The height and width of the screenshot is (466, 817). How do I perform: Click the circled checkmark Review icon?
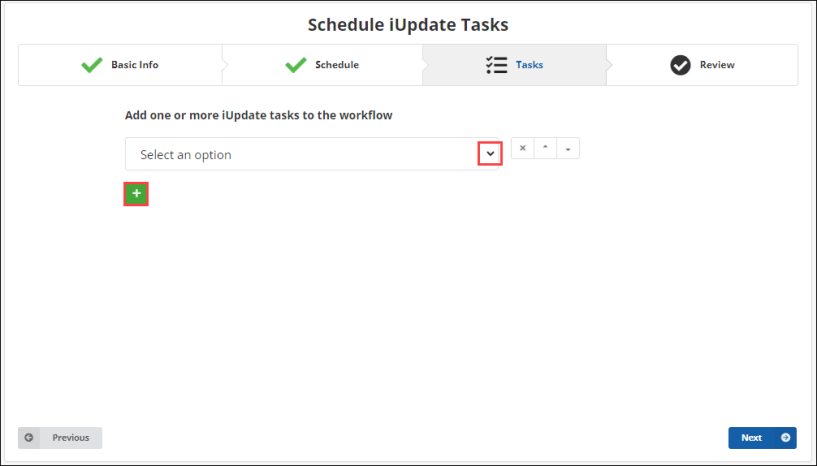[681, 65]
